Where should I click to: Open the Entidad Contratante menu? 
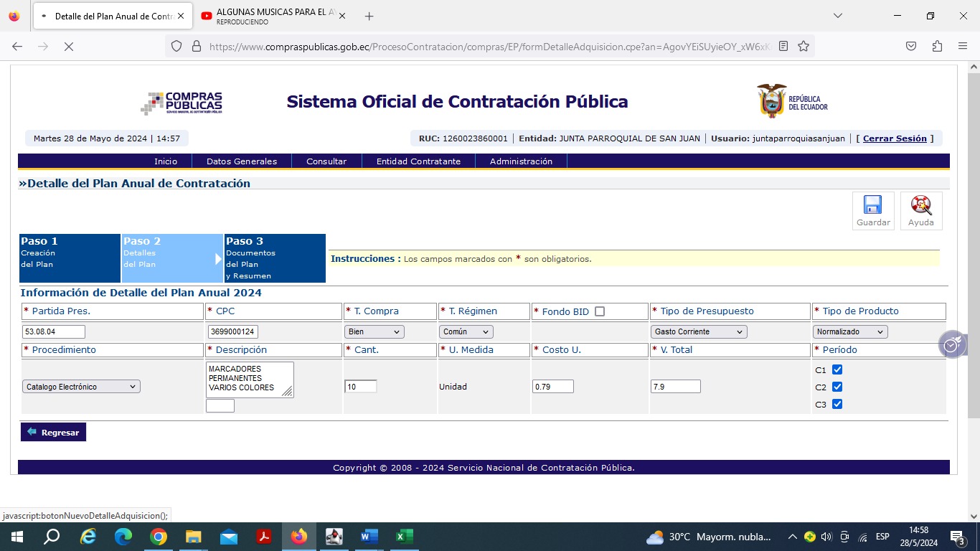[x=418, y=161]
